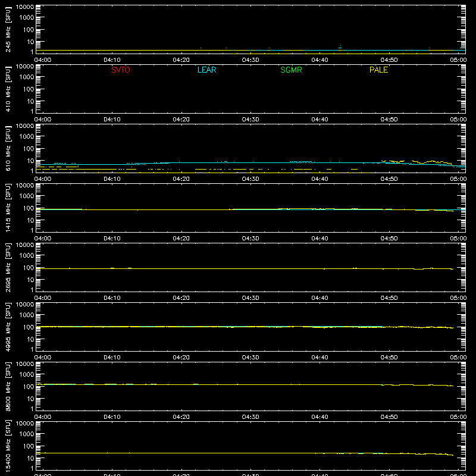This screenshot has width=476, height=476.
Task: Select the 245 MHz [SFU] axis title
Action: tap(8, 29)
